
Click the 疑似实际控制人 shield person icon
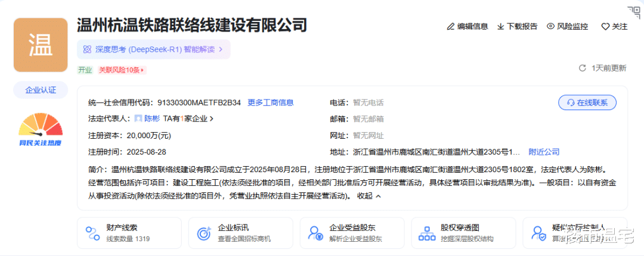(x=538, y=233)
